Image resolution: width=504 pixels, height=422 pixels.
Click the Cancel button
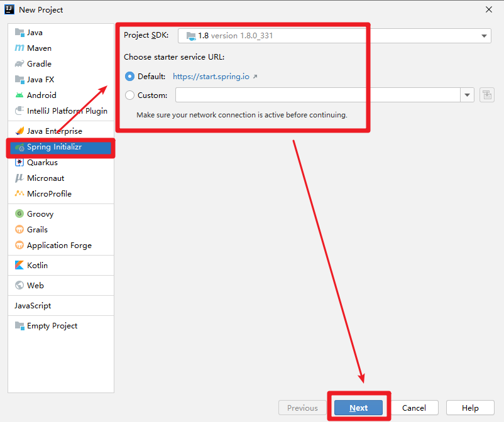[414, 408]
